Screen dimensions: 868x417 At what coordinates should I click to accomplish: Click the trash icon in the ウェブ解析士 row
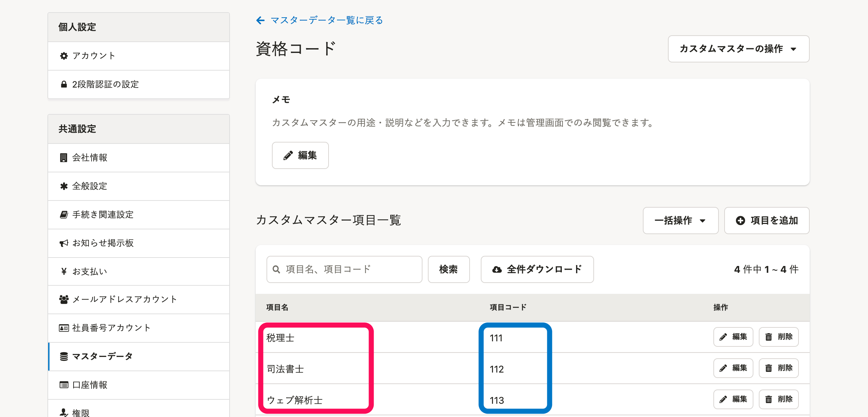(769, 399)
